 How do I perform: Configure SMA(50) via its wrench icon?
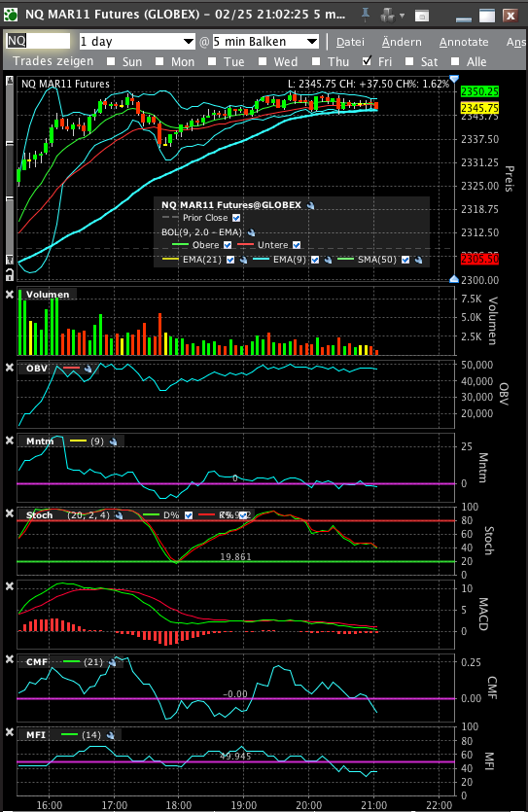(418, 260)
